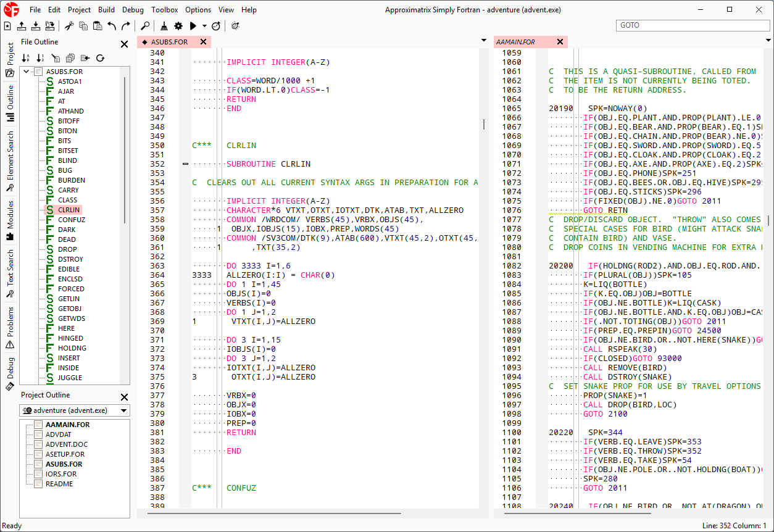Build project using the gear icon
Viewport: 774px width, 532px height.
pyautogui.click(x=178, y=26)
